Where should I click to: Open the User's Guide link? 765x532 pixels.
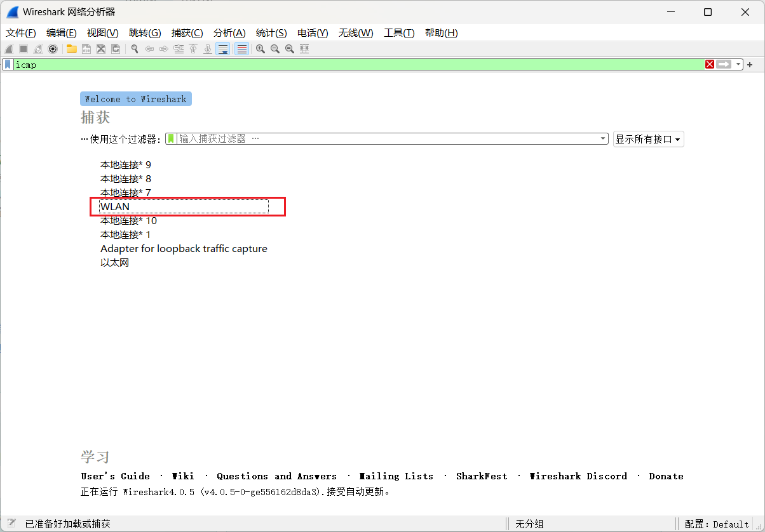116,476
